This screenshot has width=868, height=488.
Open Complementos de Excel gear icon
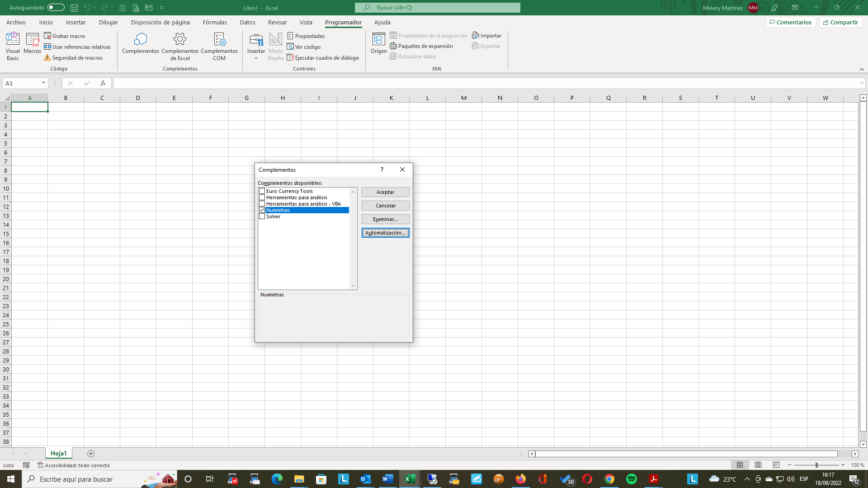point(180,40)
